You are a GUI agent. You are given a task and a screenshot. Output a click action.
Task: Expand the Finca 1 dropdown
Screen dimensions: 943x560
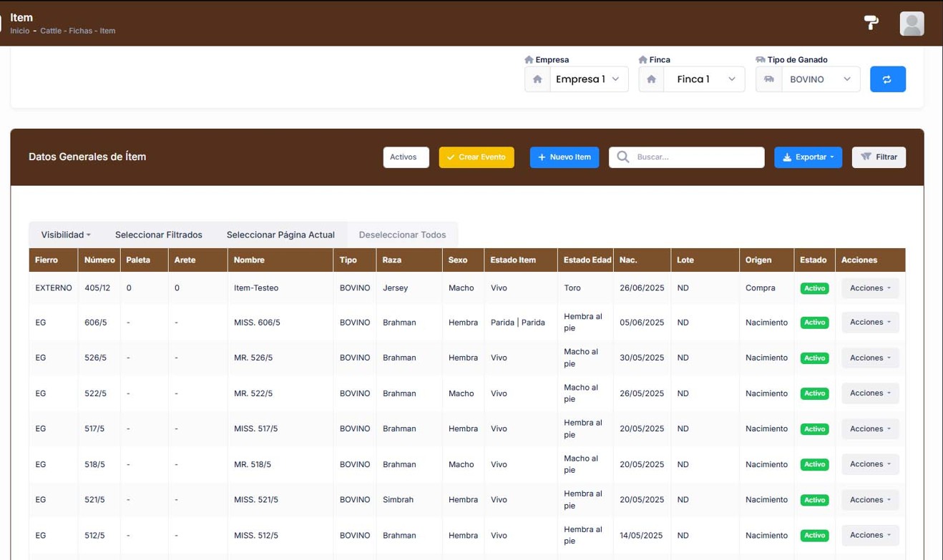point(703,79)
